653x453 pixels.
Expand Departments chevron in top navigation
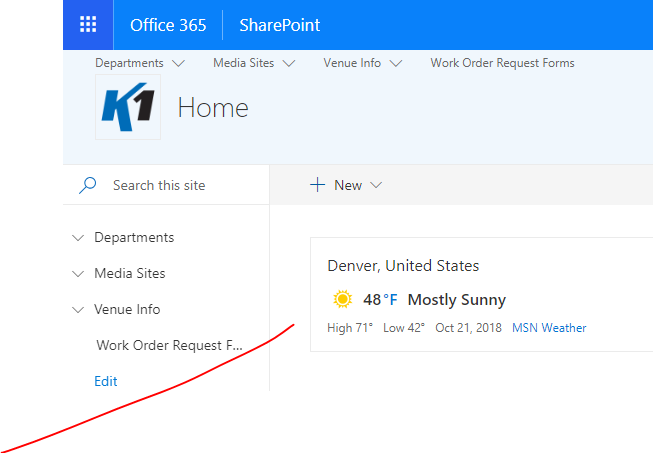click(x=178, y=63)
